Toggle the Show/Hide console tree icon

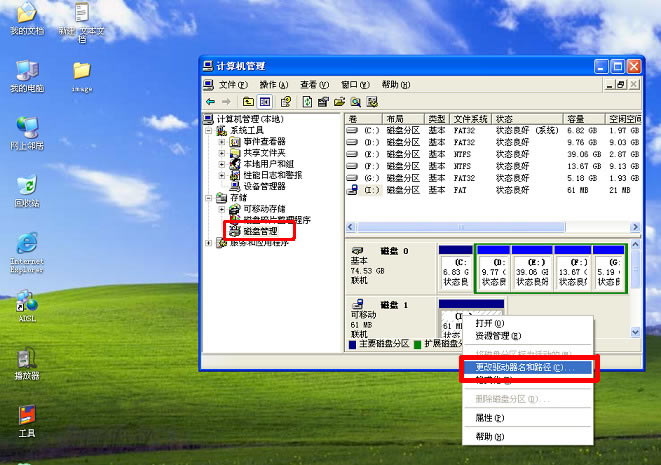click(x=265, y=102)
